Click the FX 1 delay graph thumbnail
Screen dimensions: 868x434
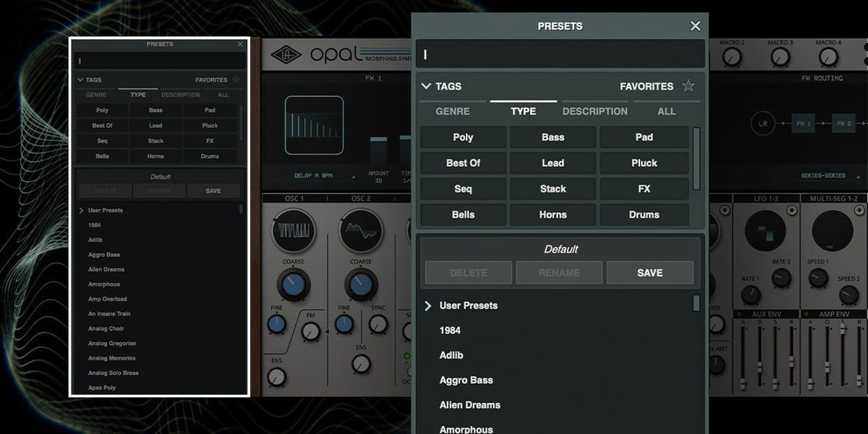(314, 125)
